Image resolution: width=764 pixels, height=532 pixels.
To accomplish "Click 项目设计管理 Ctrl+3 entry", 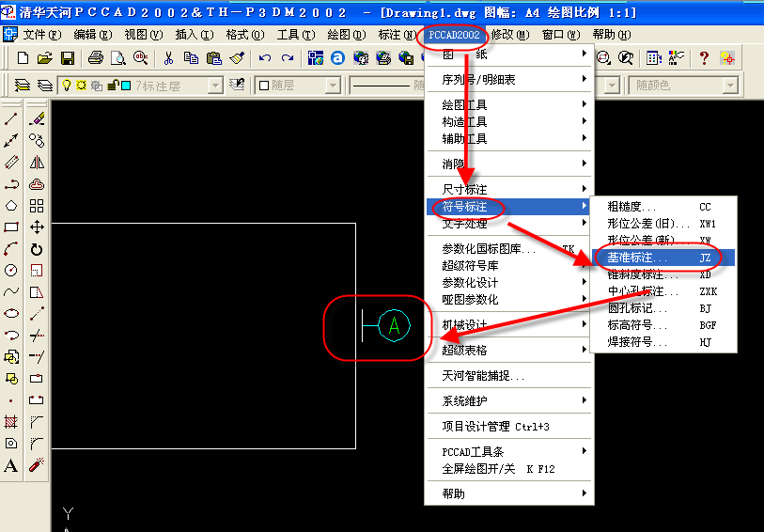I will point(509,427).
